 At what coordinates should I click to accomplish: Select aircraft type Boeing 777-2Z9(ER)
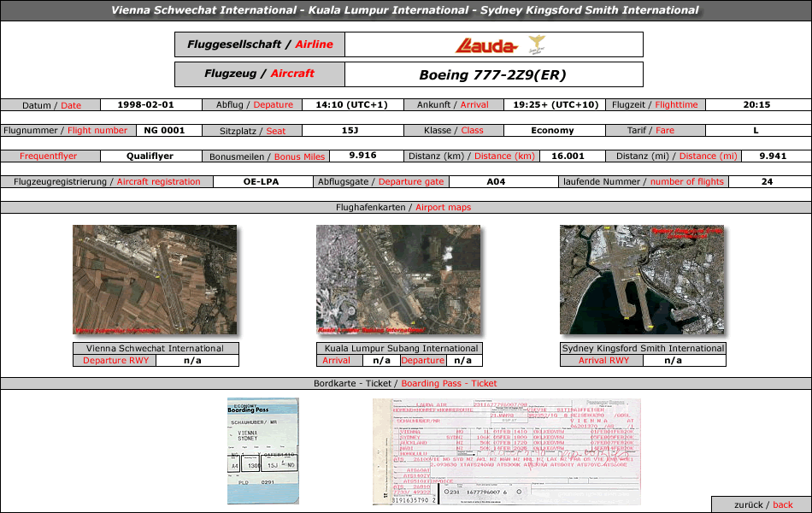[492, 75]
